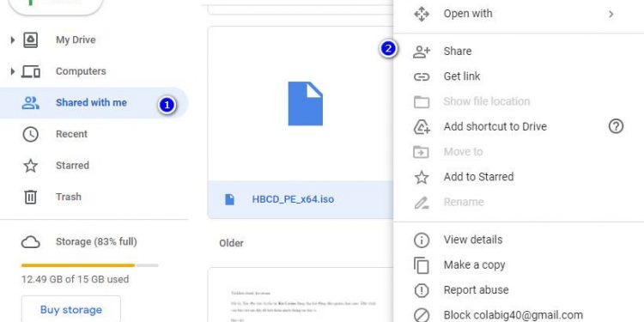Open the Starred section
The height and width of the screenshot is (322, 644).
[x=72, y=165]
